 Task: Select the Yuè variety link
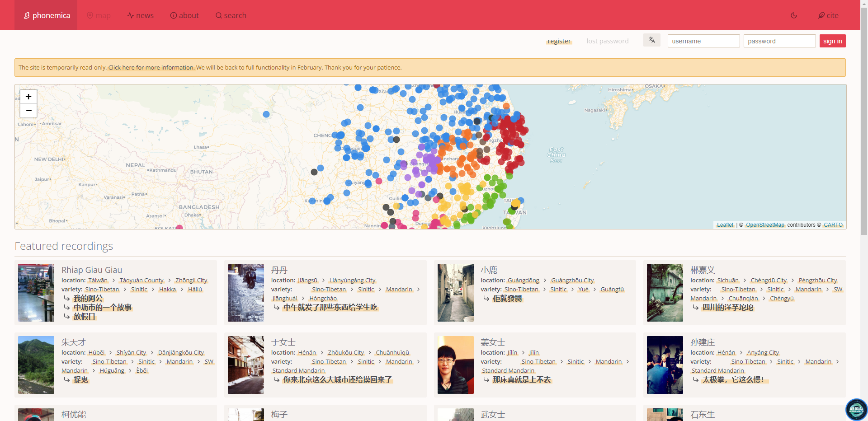[583, 290]
